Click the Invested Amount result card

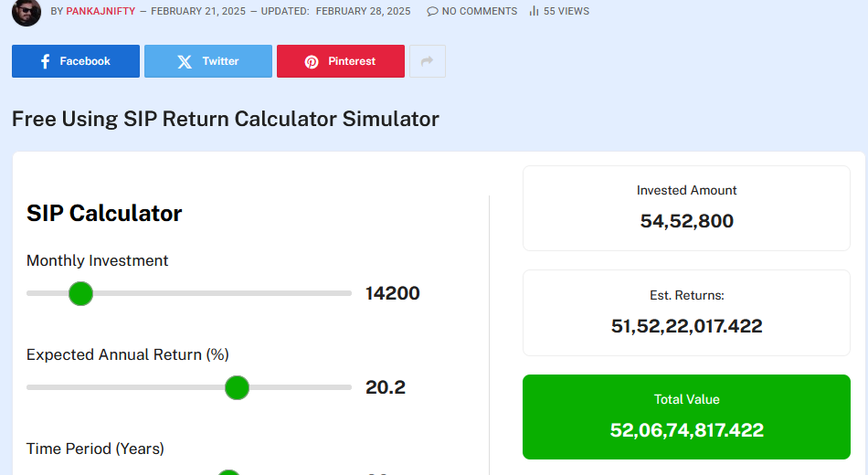[x=686, y=208]
